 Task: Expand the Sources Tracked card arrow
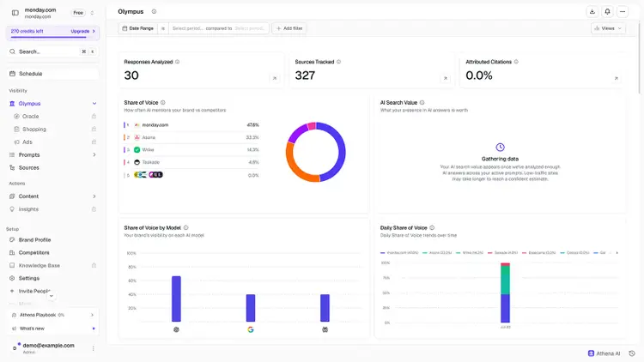(445, 78)
